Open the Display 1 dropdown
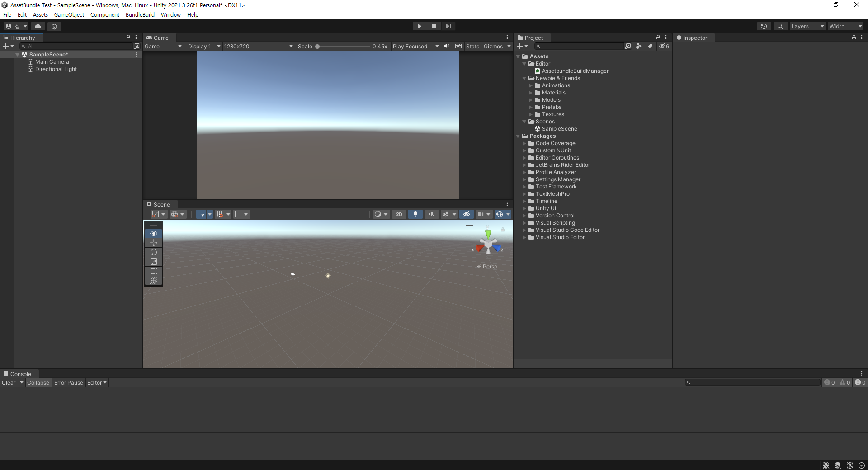The image size is (868, 470). coord(204,46)
